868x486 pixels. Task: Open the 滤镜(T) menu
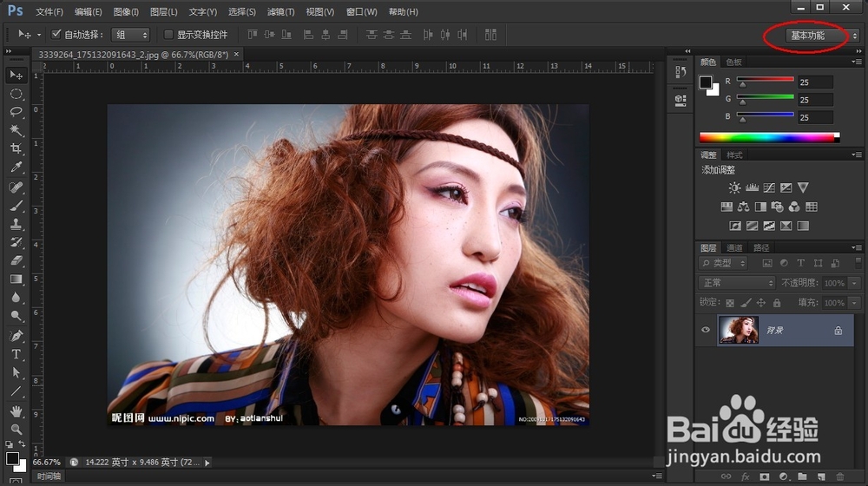click(x=280, y=12)
